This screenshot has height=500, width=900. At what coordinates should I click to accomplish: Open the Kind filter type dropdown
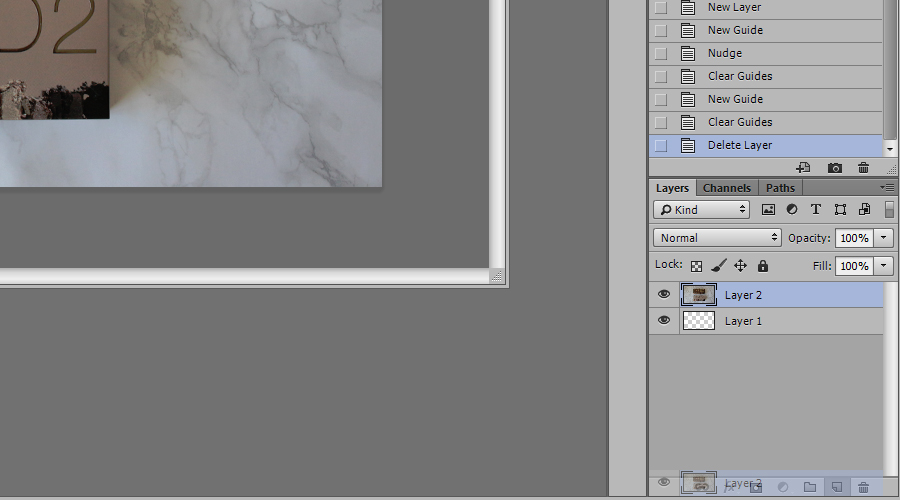point(701,210)
